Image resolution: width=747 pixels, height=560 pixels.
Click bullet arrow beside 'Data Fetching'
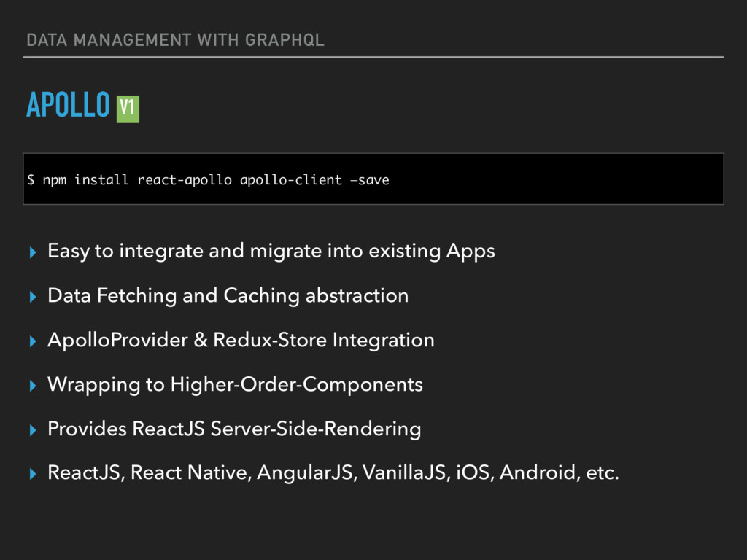[x=33, y=297]
